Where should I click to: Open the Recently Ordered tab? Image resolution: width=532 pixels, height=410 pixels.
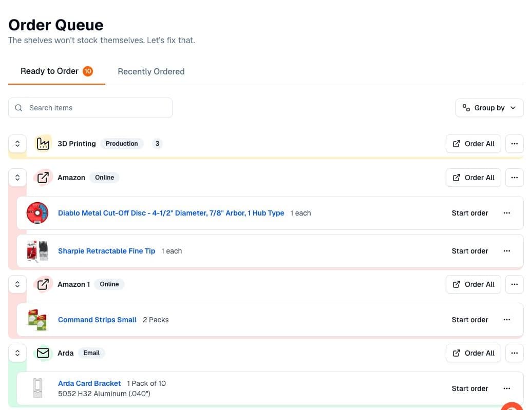tap(151, 71)
